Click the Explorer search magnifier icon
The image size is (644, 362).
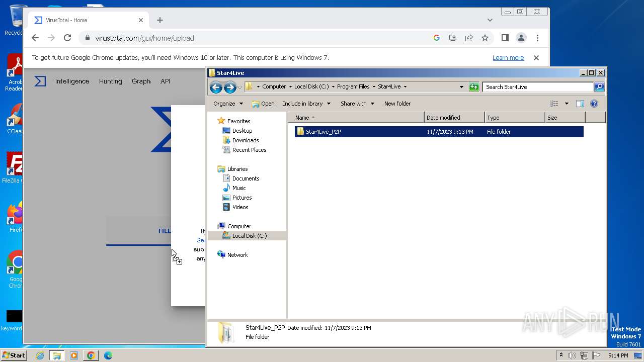599,87
